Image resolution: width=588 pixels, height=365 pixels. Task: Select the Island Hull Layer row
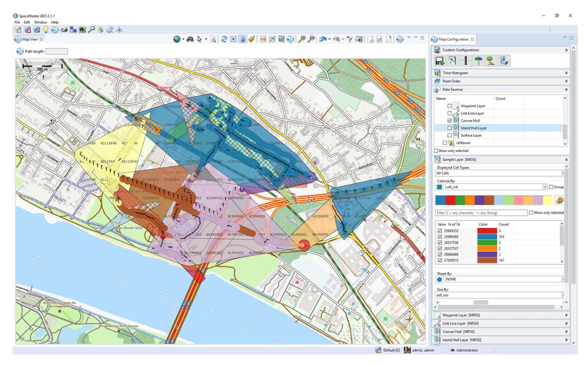point(473,128)
